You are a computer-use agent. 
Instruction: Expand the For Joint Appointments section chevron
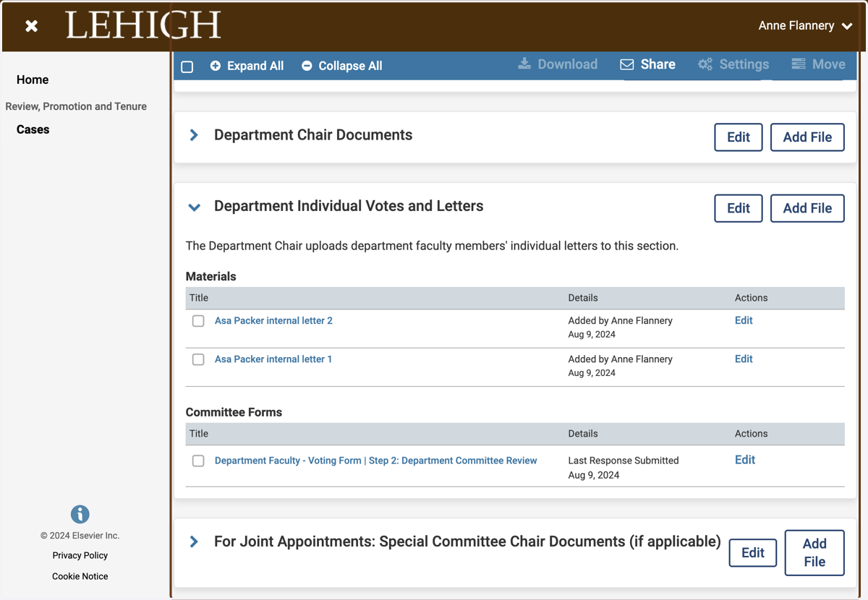pos(194,541)
